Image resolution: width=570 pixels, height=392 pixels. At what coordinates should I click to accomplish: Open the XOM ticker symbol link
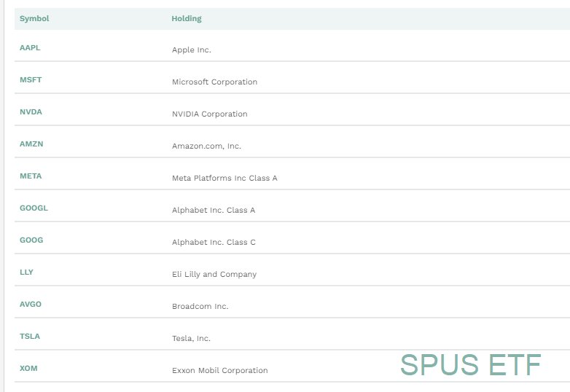28,368
